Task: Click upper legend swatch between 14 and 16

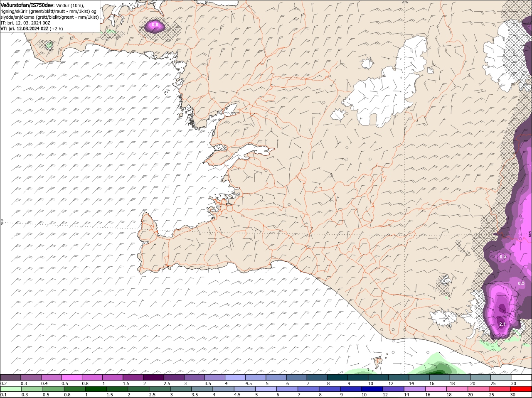Action: 419,377
